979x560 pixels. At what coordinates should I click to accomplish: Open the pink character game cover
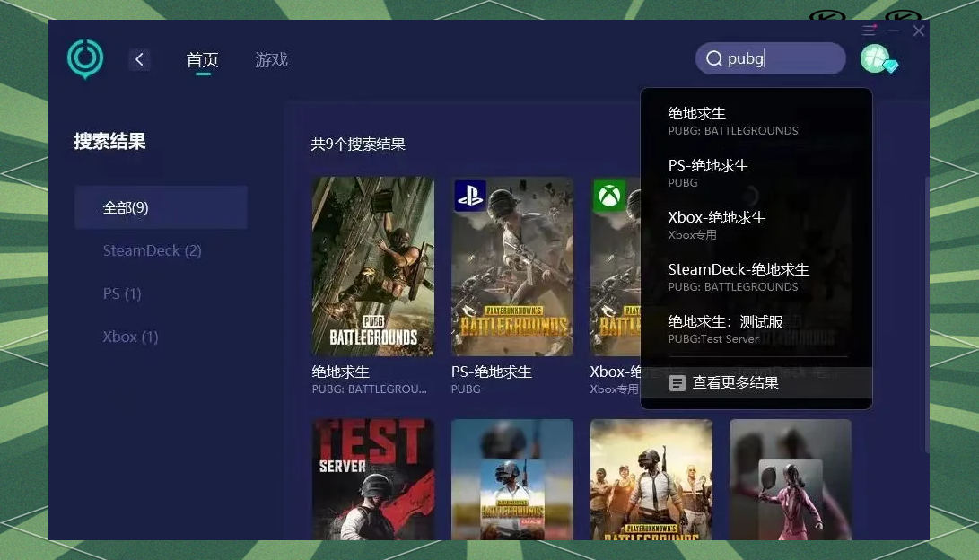pyautogui.click(x=791, y=479)
